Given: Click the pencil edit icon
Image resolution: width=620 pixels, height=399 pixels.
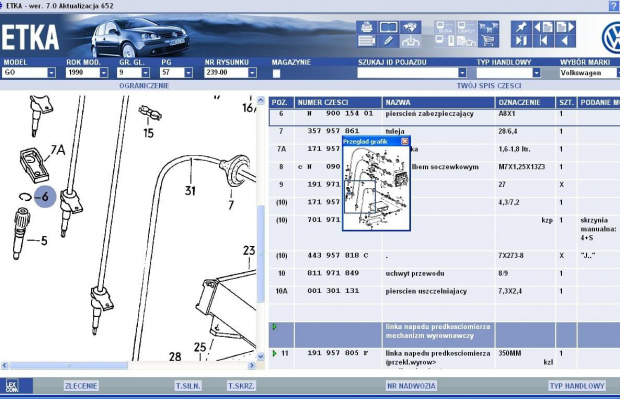Looking at the screenshot, I should [388, 41].
